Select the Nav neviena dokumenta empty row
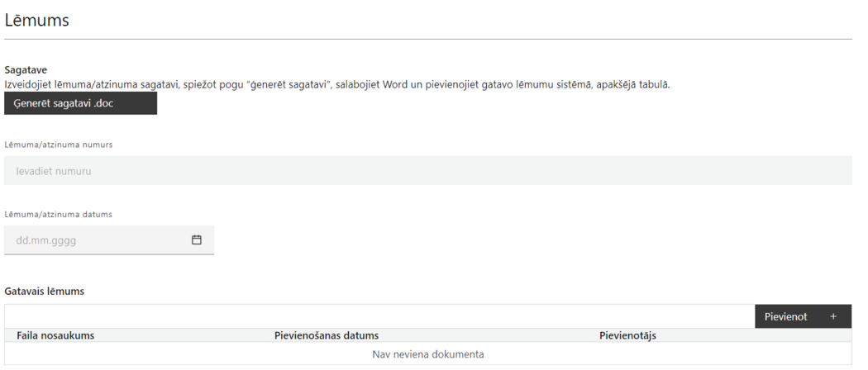The image size is (868, 370). coord(428,354)
